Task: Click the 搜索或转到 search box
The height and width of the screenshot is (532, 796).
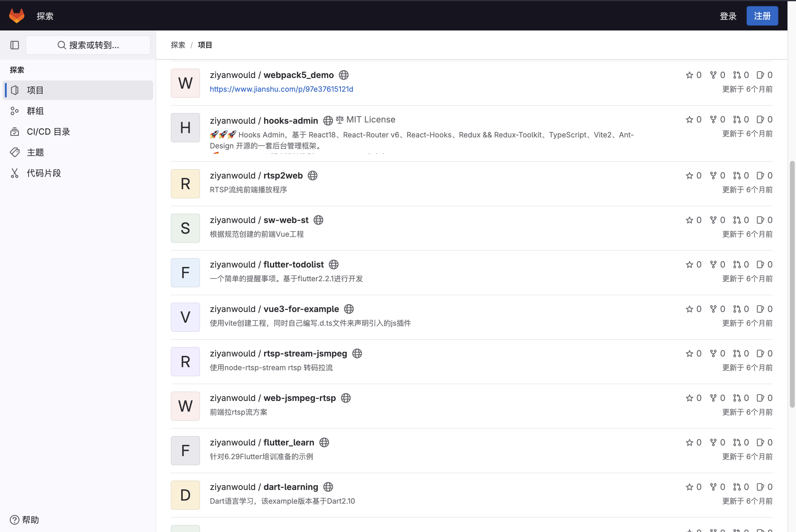Action: click(88, 45)
